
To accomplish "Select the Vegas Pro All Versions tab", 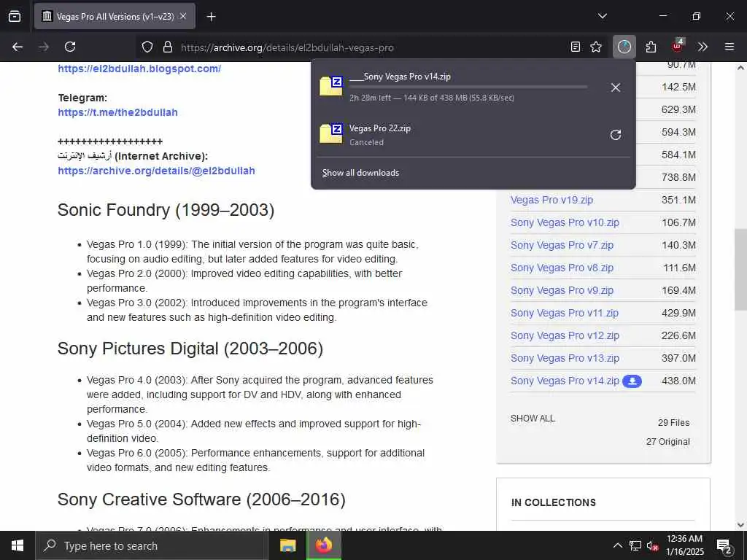I will [x=115, y=16].
